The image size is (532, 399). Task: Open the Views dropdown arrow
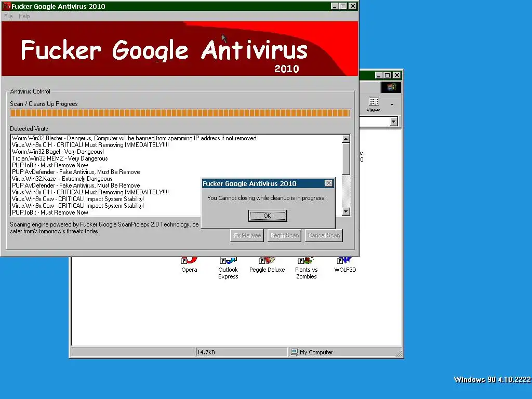[x=392, y=104]
